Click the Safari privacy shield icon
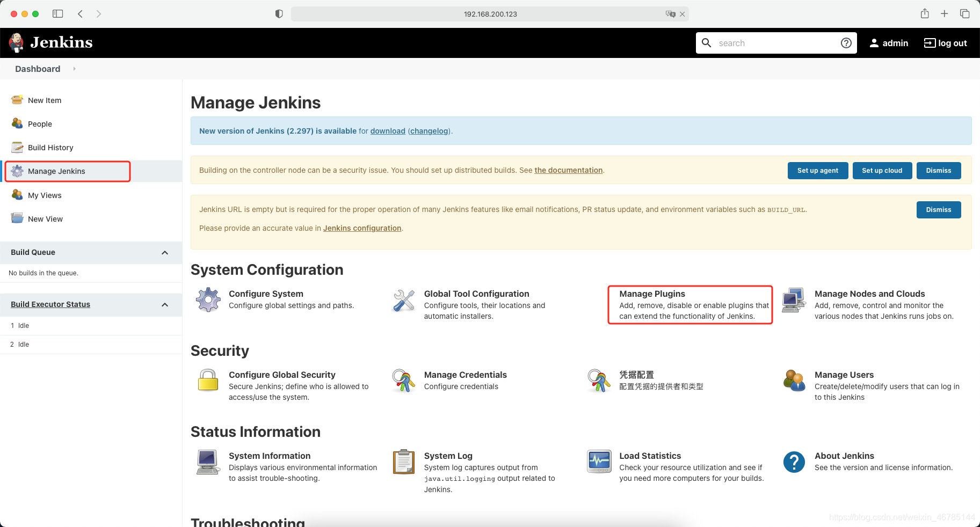Viewport: 980px width, 527px height. [279, 14]
